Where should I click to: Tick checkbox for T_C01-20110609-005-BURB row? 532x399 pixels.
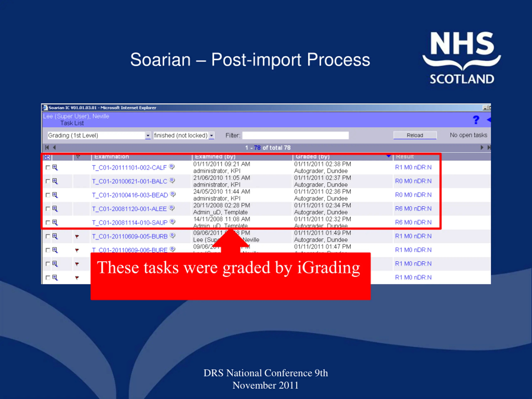click(x=48, y=236)
